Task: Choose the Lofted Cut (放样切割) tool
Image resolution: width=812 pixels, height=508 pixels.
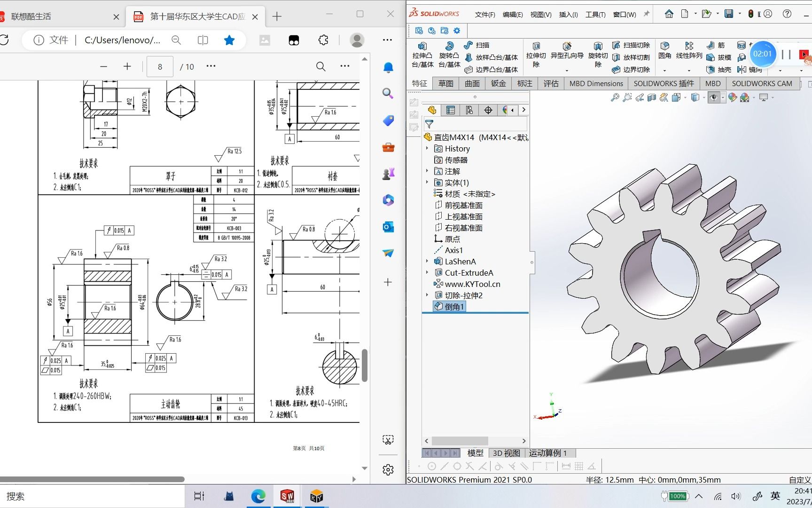Action: 631,57
